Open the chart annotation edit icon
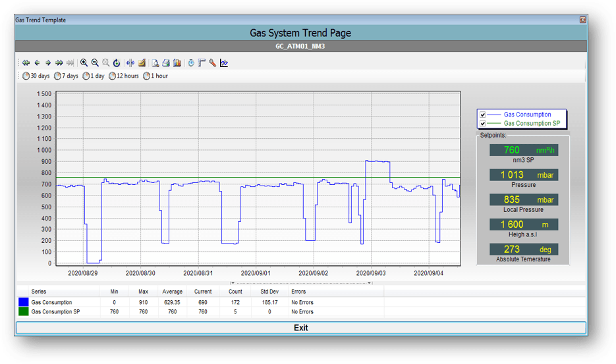Screen dimensions: 616x364 (x=142, y=63)
